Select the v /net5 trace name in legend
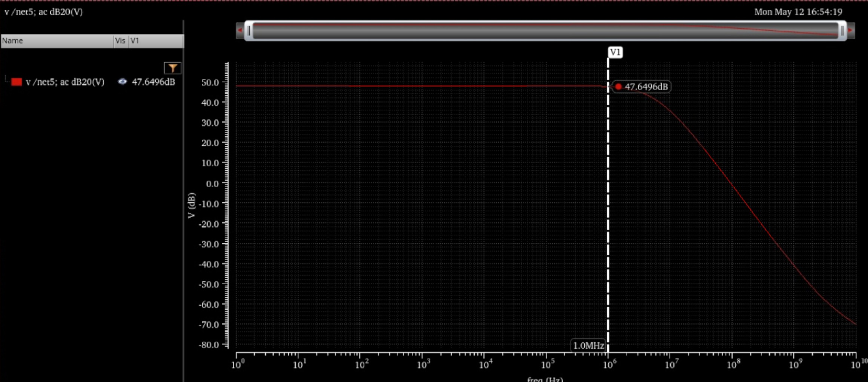This screenshot has width=868, height=382. [65, 82]
